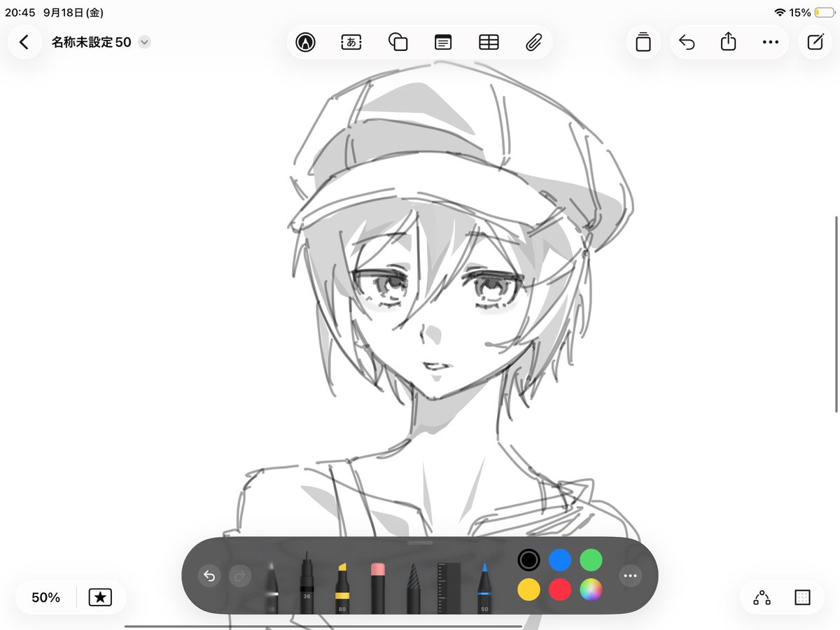Choose the black color swatch
This screenshot has width=840, height=630.
pos(529,560)
